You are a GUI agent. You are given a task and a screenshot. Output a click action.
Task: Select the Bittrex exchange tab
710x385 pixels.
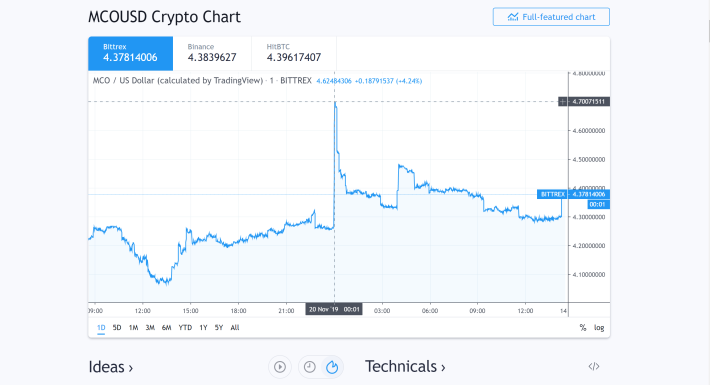click(130, 53)
